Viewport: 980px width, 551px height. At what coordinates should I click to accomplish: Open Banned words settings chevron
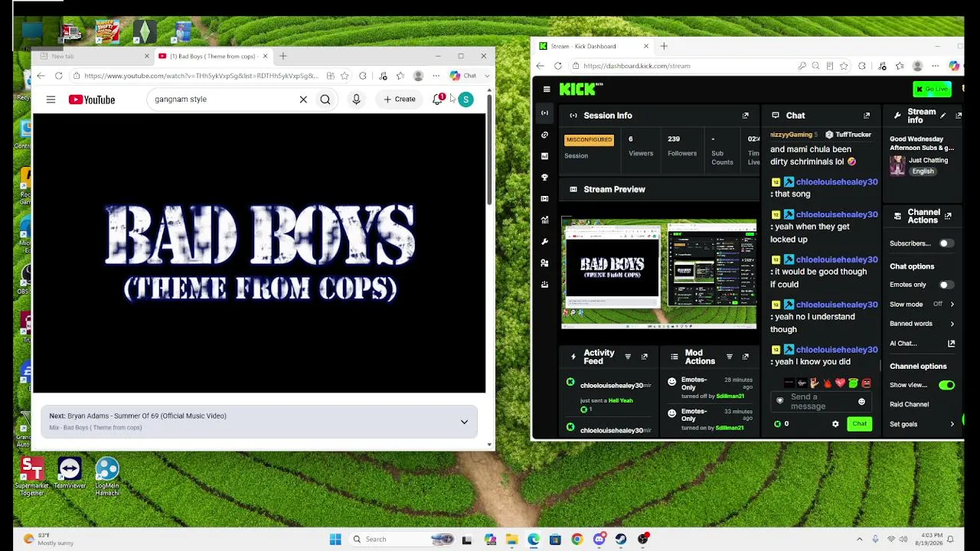coord(952,324)
